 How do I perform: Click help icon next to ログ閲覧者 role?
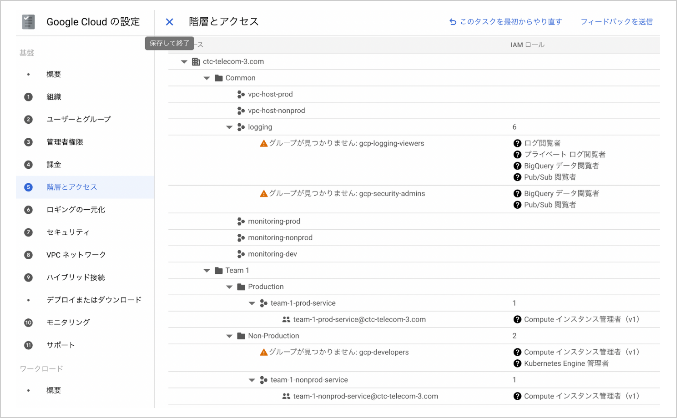pyautogui.click(x=517, y=143)
